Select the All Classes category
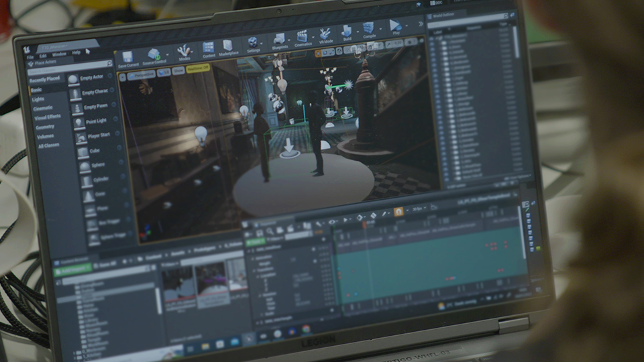The width and height of the screenshot is (644, 362). coord(49,145)
